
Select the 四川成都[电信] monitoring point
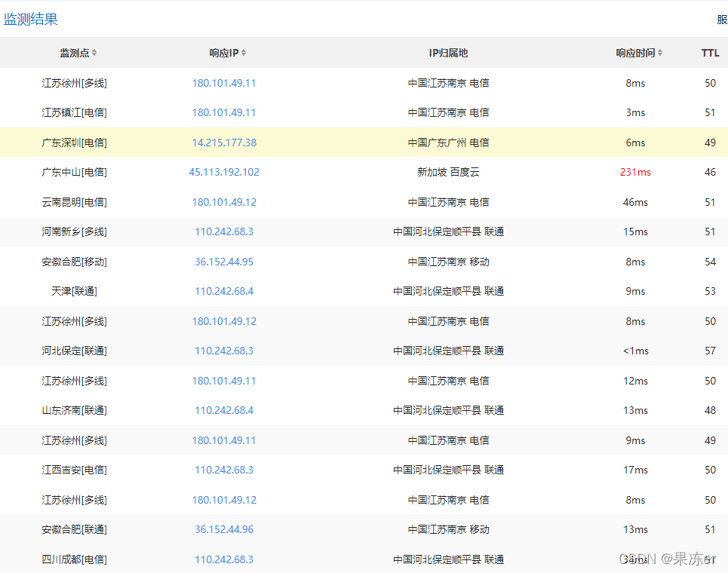tap(74, 559)
